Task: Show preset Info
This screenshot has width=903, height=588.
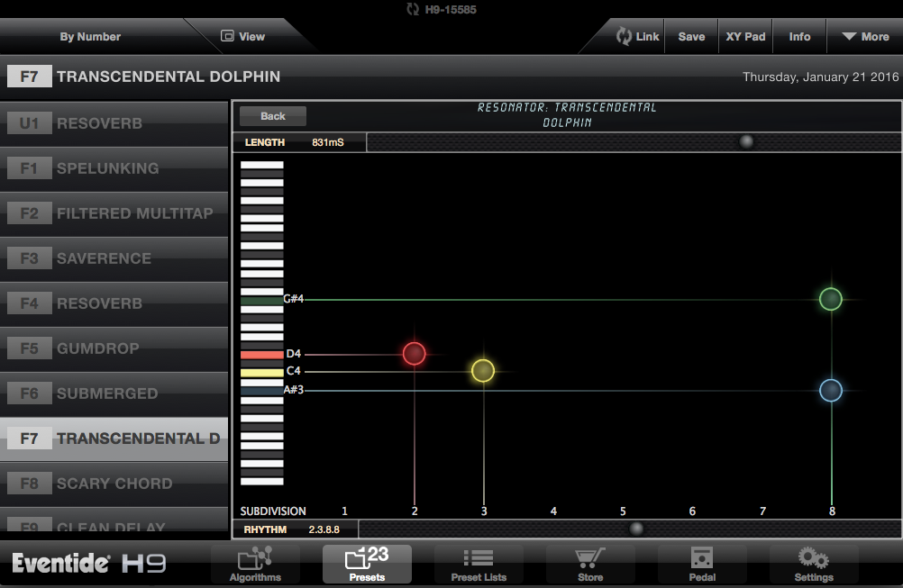Action: 799,37
